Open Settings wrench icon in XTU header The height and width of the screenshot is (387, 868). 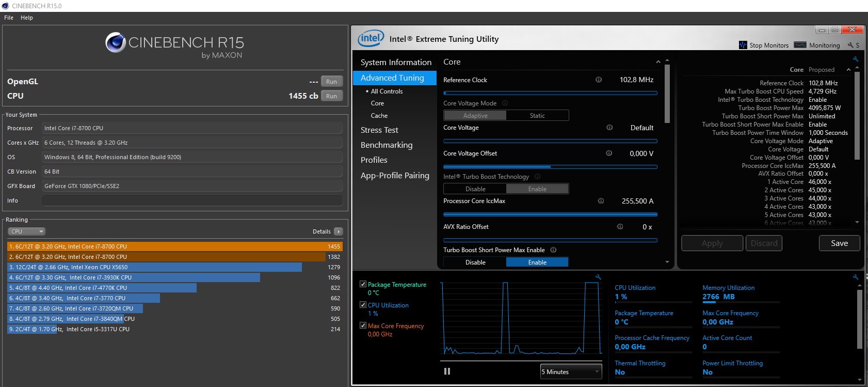click(850, 45)
